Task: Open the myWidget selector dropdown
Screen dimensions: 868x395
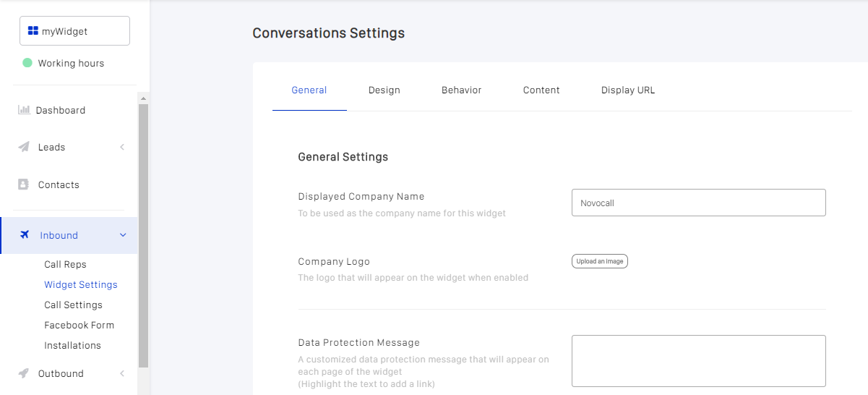Action: (74, 31)
